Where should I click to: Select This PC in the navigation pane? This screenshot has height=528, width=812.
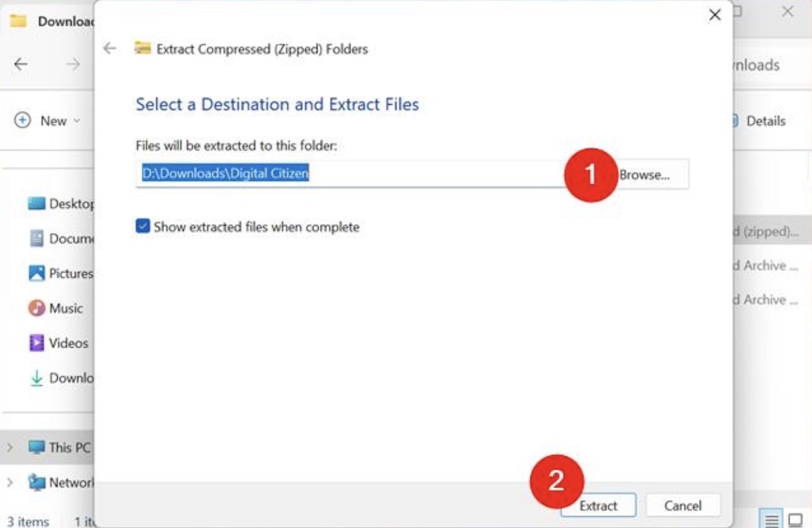[x=59, y=448]
